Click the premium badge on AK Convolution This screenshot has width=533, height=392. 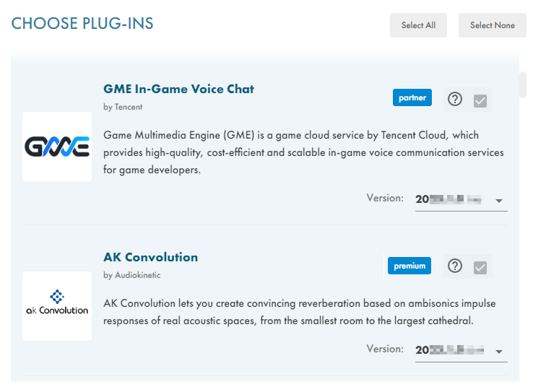coord(409,266)
